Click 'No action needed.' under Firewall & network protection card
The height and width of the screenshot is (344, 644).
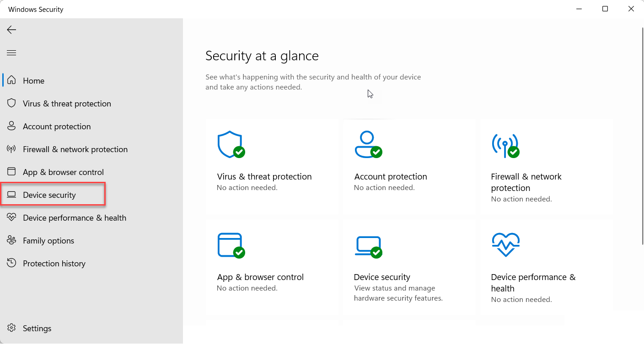521,199
